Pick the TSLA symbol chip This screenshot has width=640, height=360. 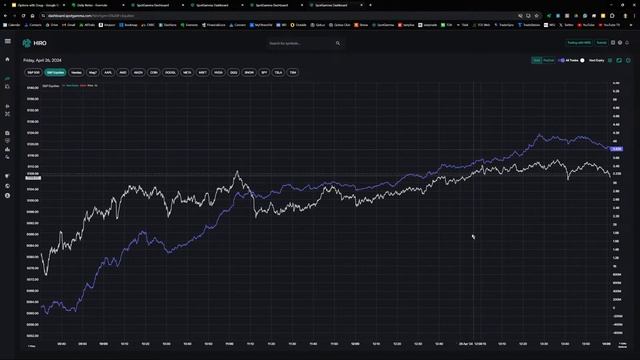(x=278, y=73)
